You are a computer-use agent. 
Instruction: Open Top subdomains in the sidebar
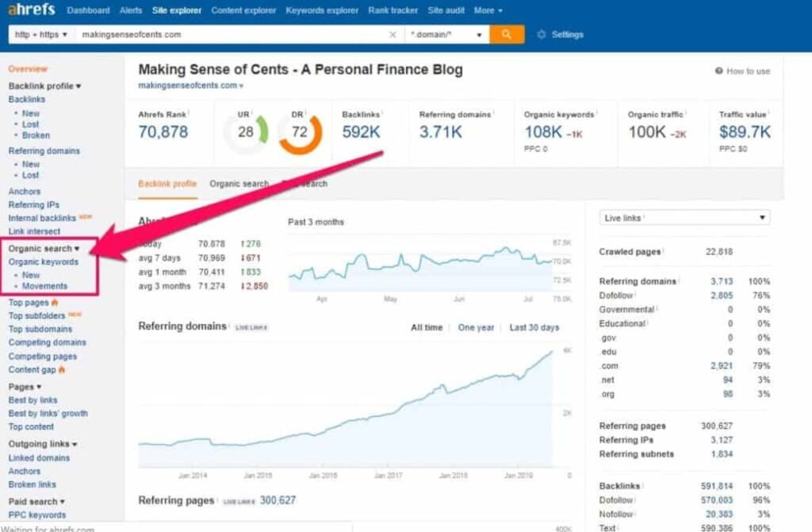coord(40,330)
